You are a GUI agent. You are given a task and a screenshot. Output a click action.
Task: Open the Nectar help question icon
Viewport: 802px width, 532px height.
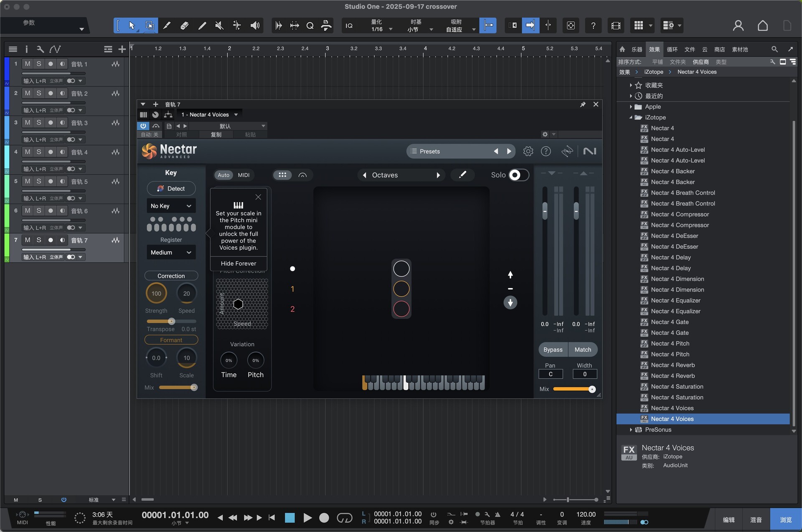click(546, 151)
